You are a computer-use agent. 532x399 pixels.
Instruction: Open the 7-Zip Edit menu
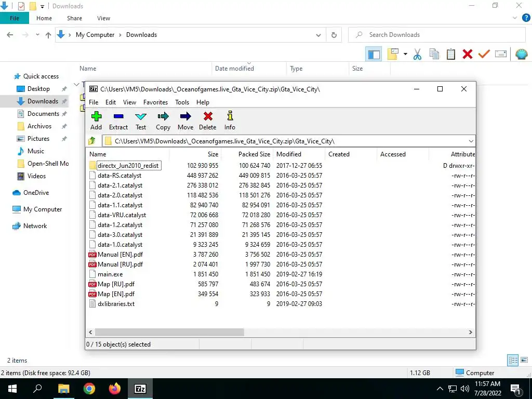111,102
